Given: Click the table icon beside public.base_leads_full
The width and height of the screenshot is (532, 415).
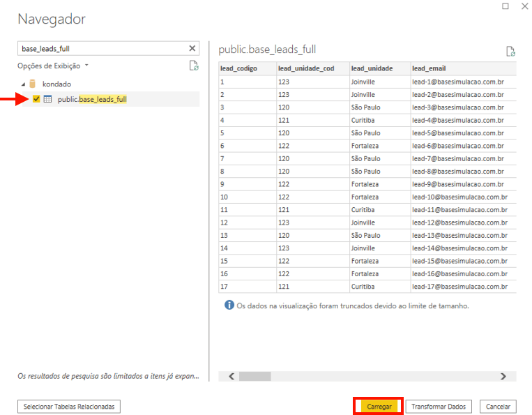Looking at the screenshot, I should pyautogui.click(x=47, y=100).
